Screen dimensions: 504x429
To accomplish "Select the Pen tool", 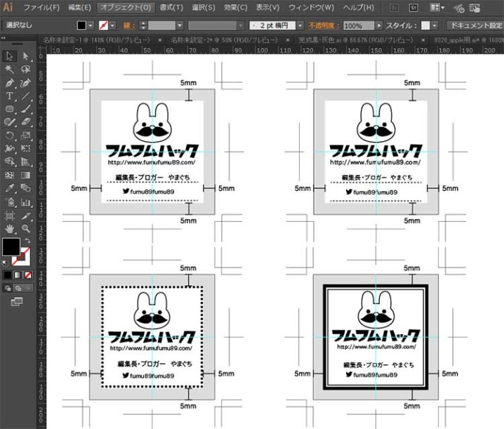I will [10, 83].
